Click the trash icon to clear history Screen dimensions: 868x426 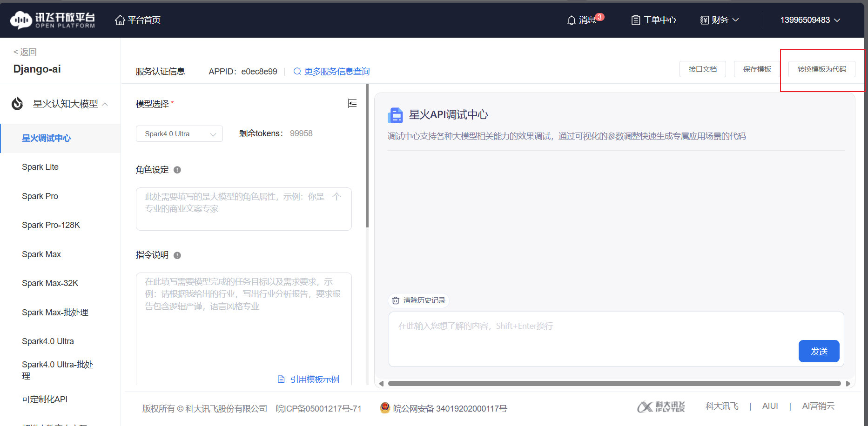pos(396,300)
